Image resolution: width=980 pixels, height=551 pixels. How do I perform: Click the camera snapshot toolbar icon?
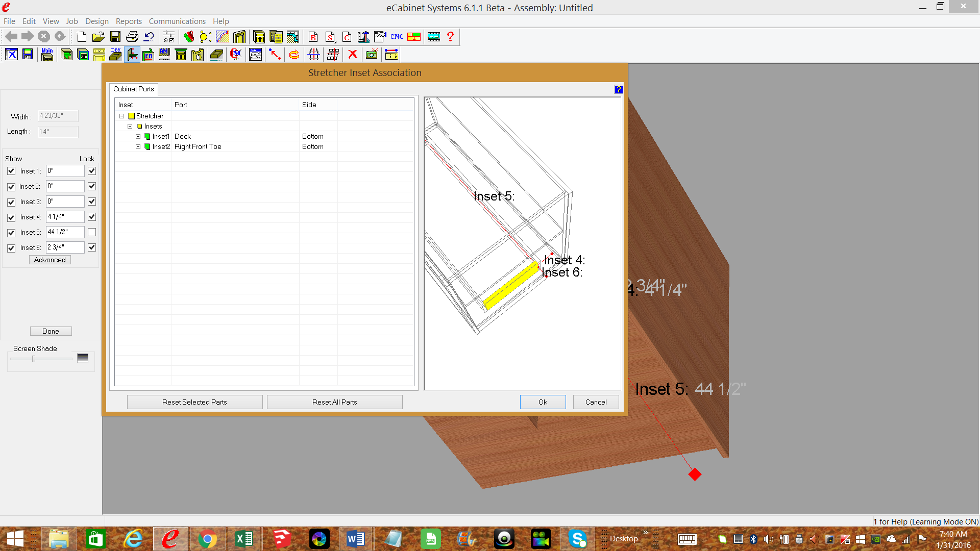tap(372, 54)
